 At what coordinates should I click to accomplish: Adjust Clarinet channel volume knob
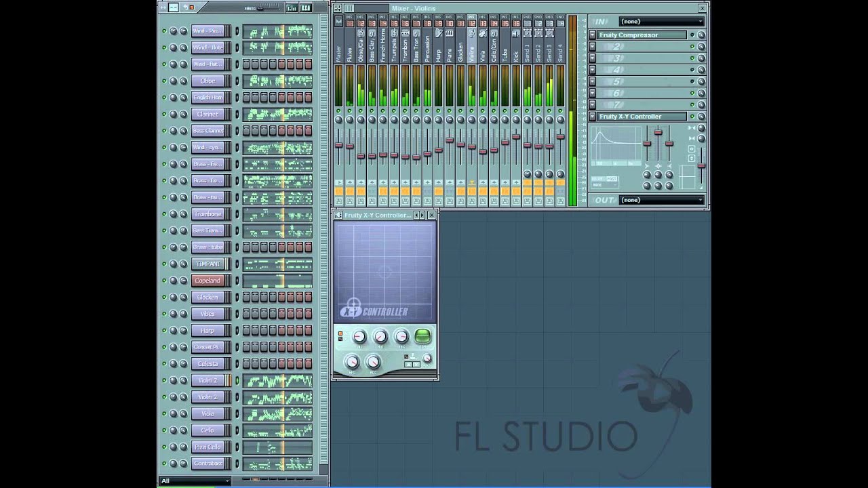tap(183, 114)
